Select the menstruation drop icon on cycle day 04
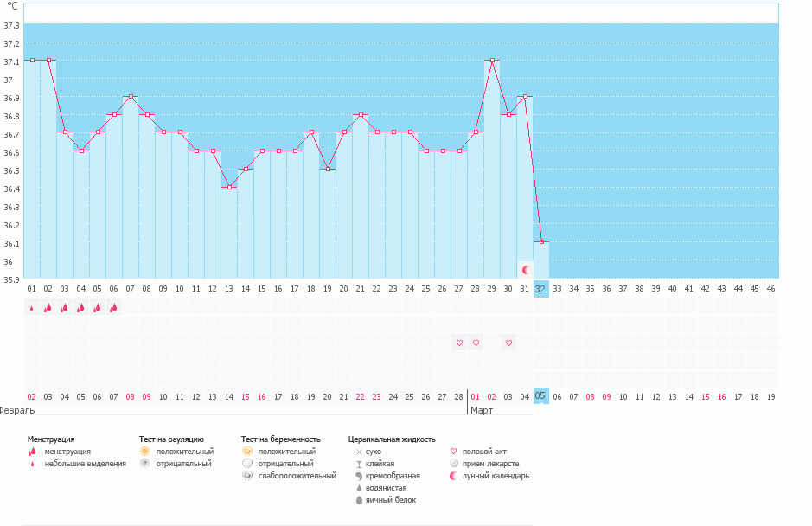Viewport: 812px width, 526px height. point(80,307)
